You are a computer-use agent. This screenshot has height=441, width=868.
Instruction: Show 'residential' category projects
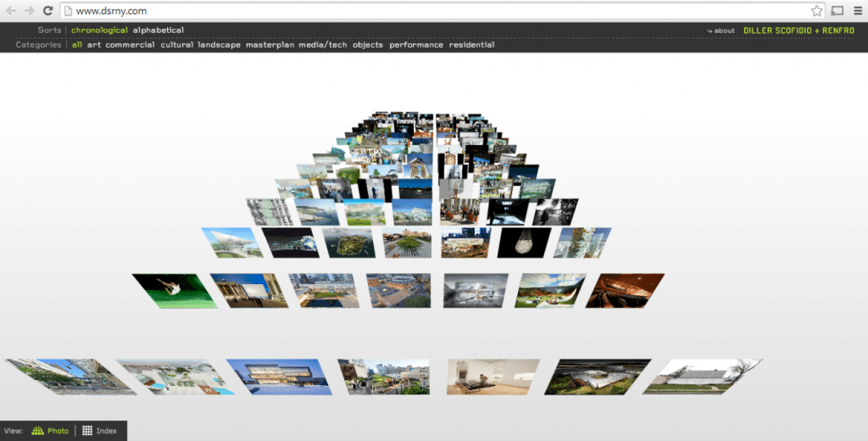(471, 45)
